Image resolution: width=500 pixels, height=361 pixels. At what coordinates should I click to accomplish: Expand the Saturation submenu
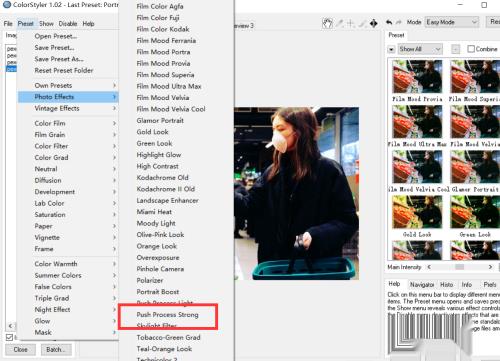coord(68,215)
